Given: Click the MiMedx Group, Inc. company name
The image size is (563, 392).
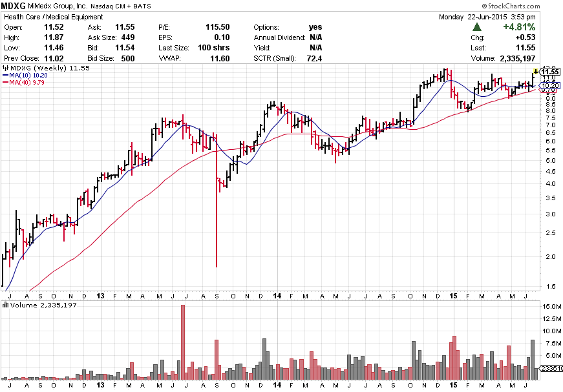Looking at the screenshot, I should tap(58, 6).
